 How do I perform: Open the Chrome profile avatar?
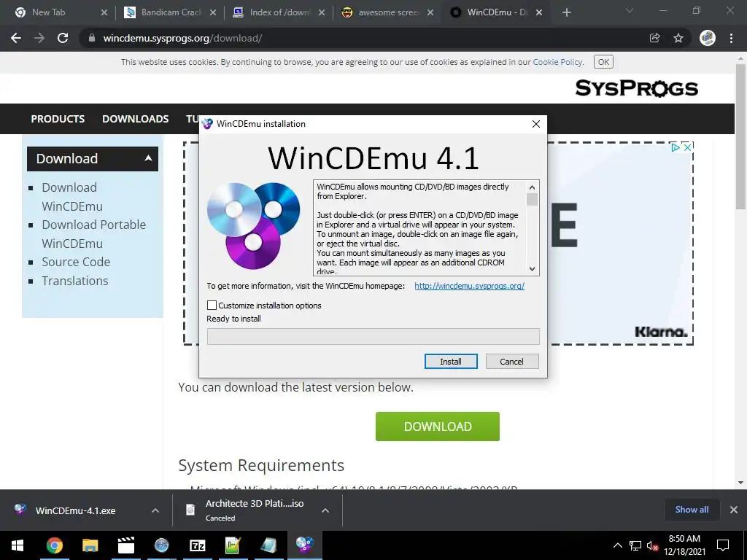point(708,38)
